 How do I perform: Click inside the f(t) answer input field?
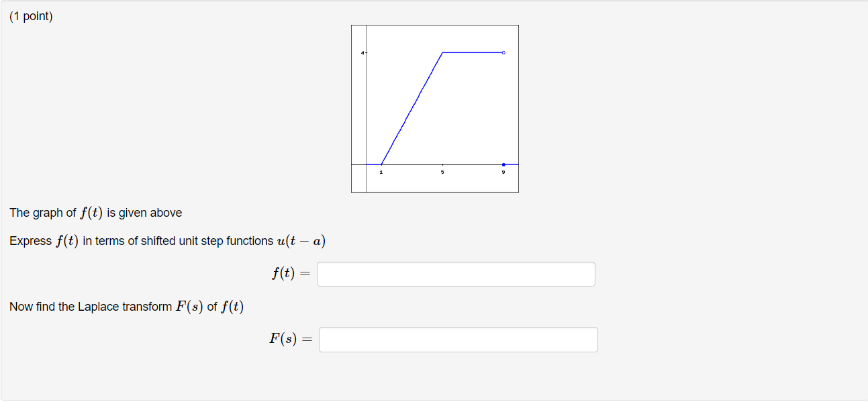point(455,274)
